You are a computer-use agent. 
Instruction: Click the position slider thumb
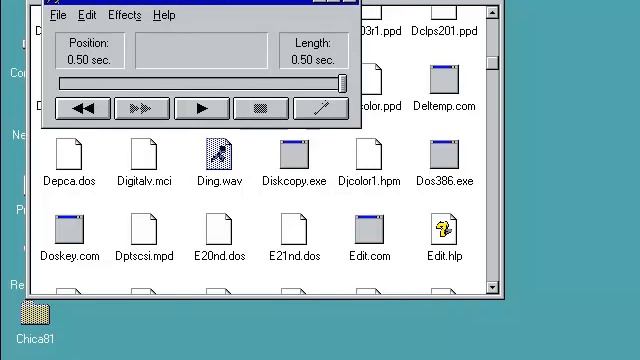(x=342, y=83)
